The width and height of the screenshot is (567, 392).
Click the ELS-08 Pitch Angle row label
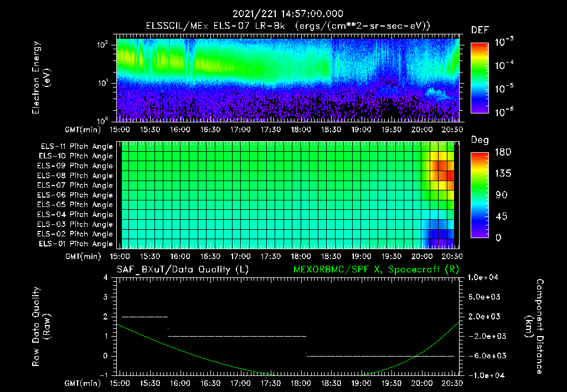(x=75, y=176)
